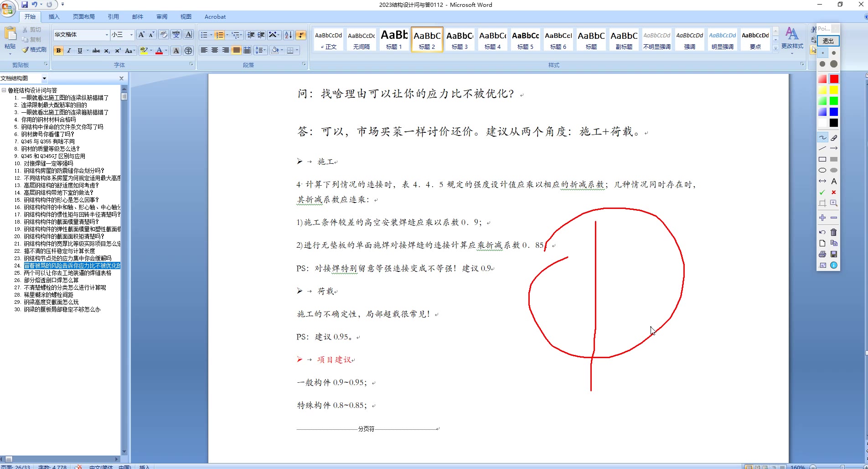The height and width of the screenshot is (469, 868).
Task: Click the magnifier zoom tool in palette
Action: point(834,203)
